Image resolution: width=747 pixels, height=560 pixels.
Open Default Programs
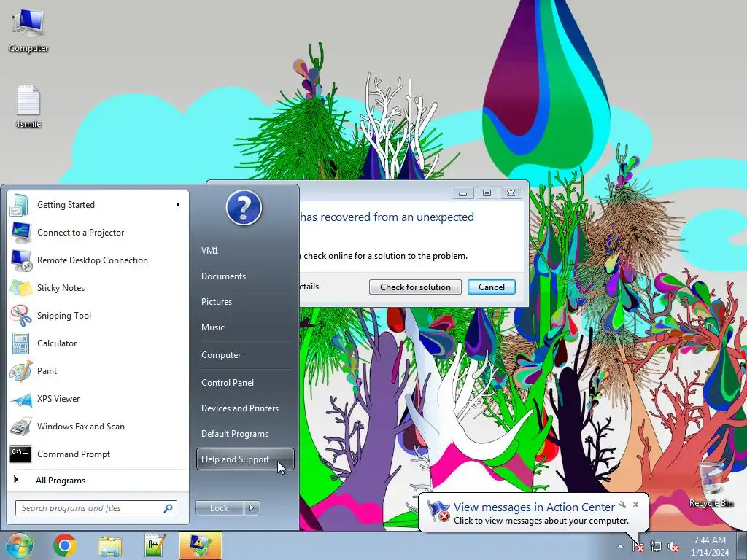pyautogui.click(x=235, y=434)
